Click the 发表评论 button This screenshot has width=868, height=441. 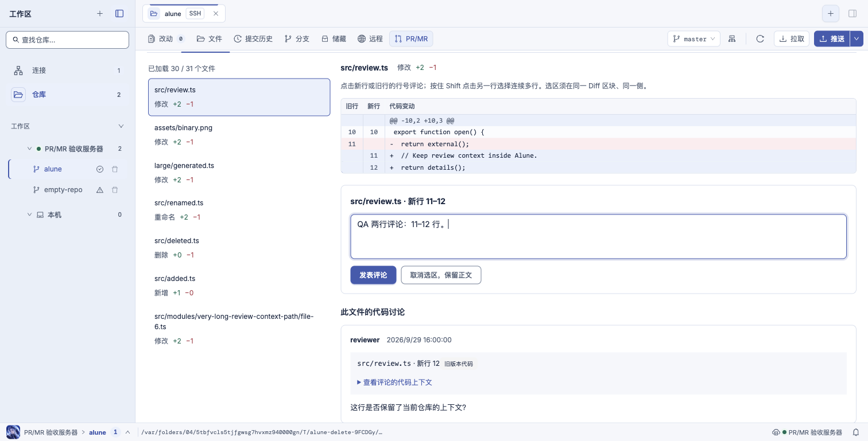pyautogui.click(x=373, y=275)
